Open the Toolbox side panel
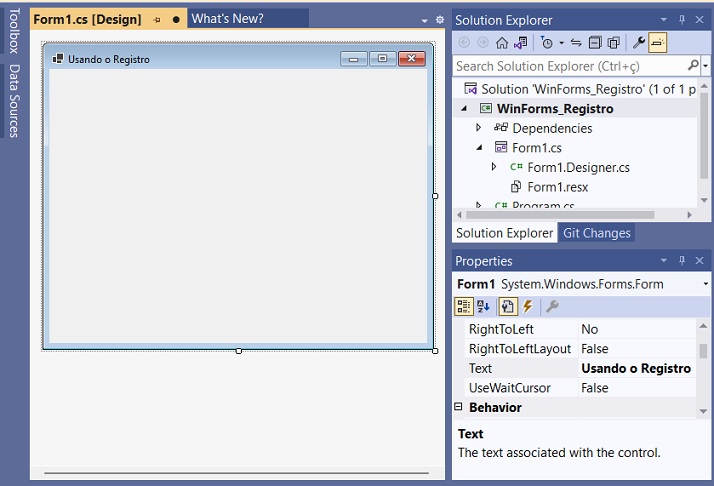The image size is (714, 486). coord(14,32)
